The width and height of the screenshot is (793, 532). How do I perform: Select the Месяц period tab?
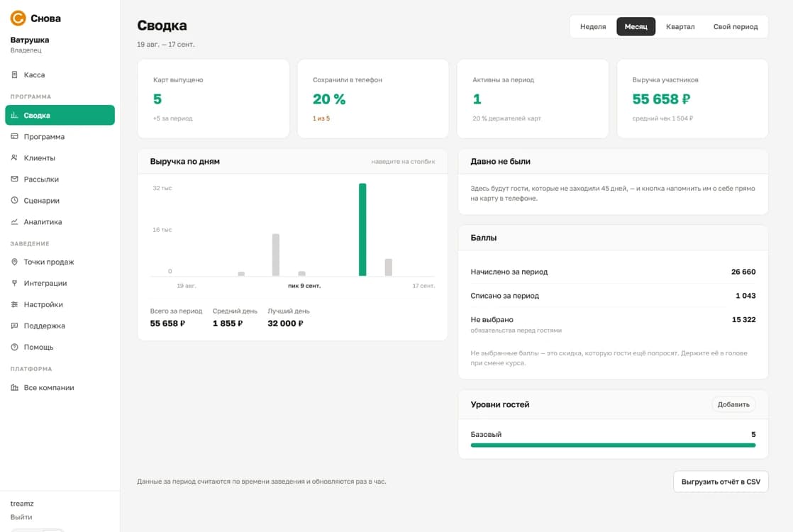click(636, 27)
